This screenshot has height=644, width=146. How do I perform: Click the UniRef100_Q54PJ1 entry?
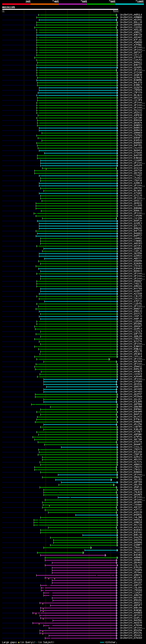(131, 487)
